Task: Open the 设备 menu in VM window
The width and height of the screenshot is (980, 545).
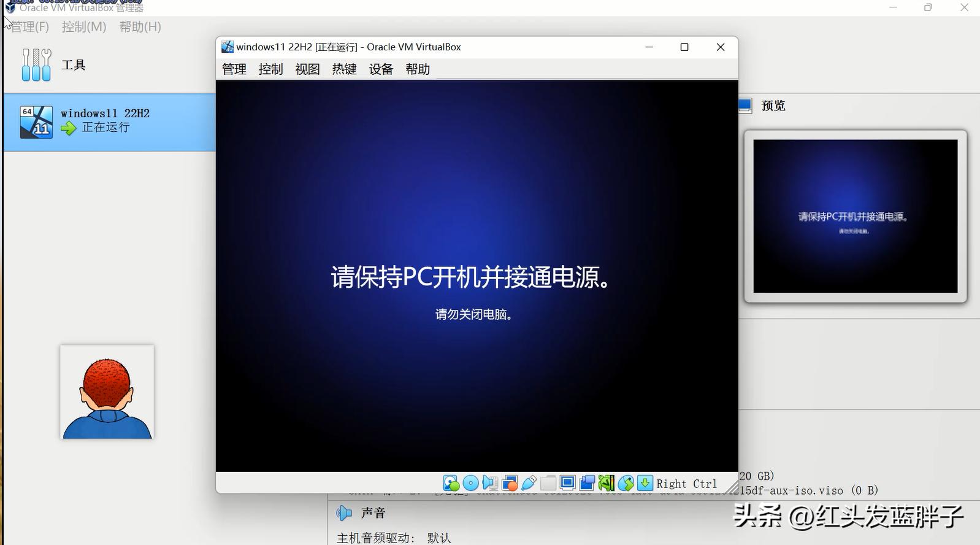Action: pos(381,69)
